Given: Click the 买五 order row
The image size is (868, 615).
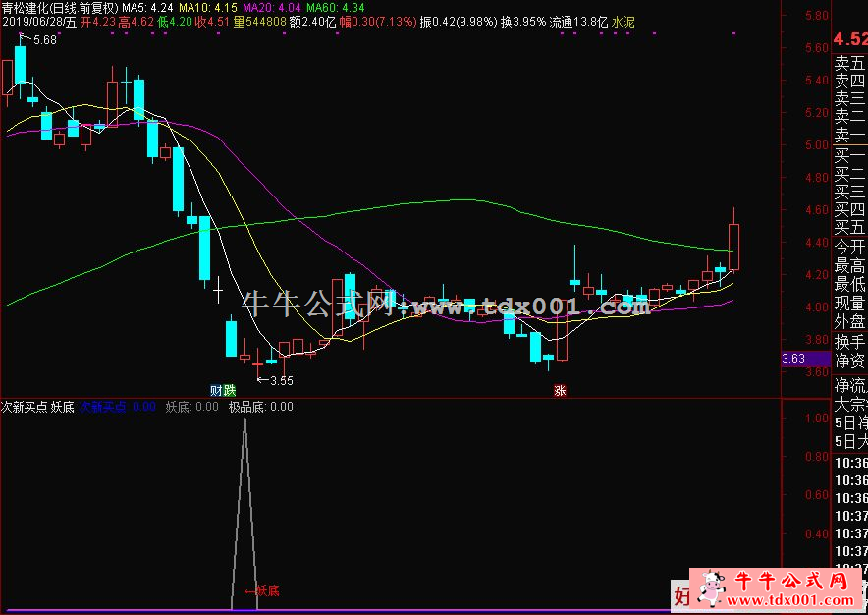Looking at the screenshot, I should click(850, 227).
